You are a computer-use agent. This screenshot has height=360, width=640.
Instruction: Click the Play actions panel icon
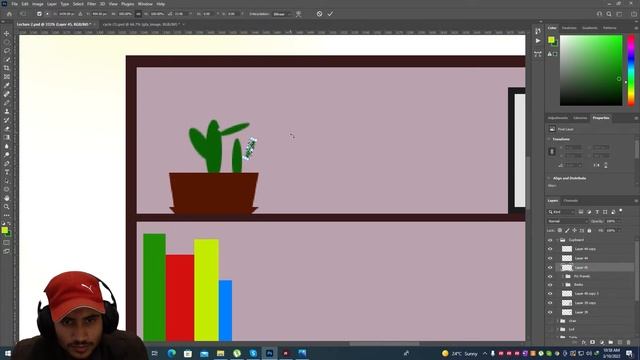tap(538, 41)
